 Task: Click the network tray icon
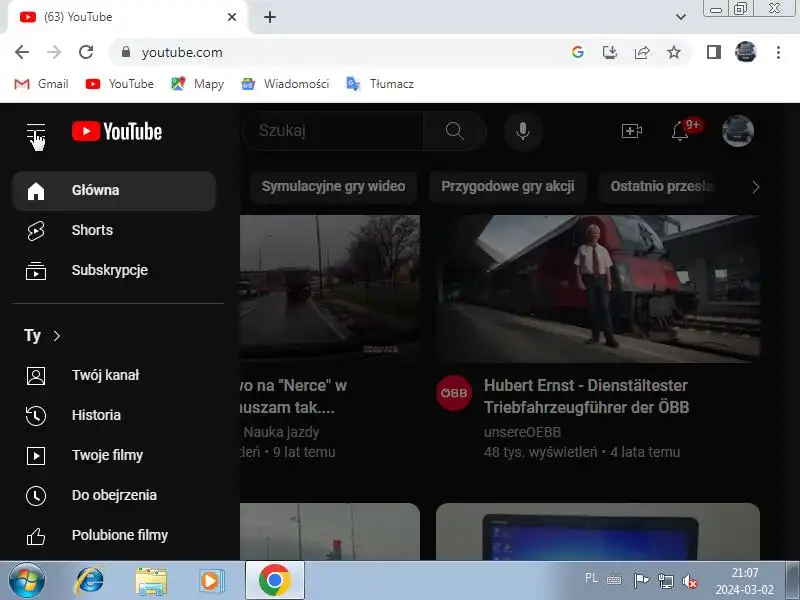coord(666,581)
